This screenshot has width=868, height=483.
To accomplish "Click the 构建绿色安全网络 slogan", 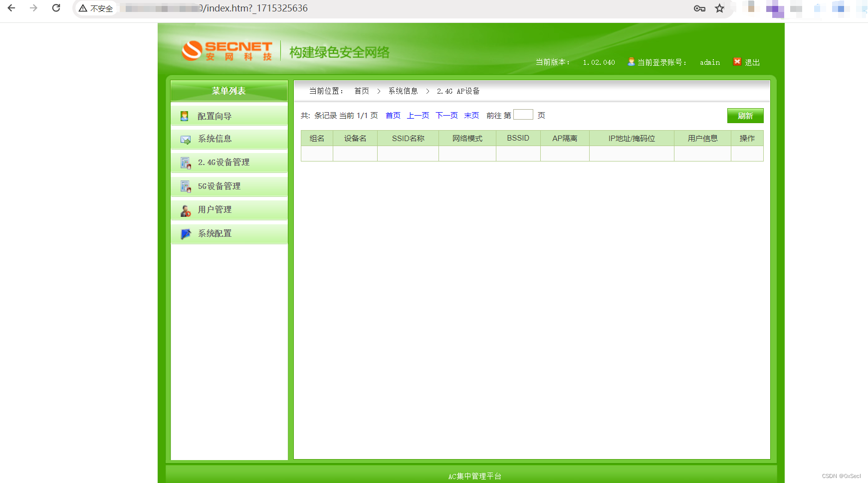I will [339, 52].
